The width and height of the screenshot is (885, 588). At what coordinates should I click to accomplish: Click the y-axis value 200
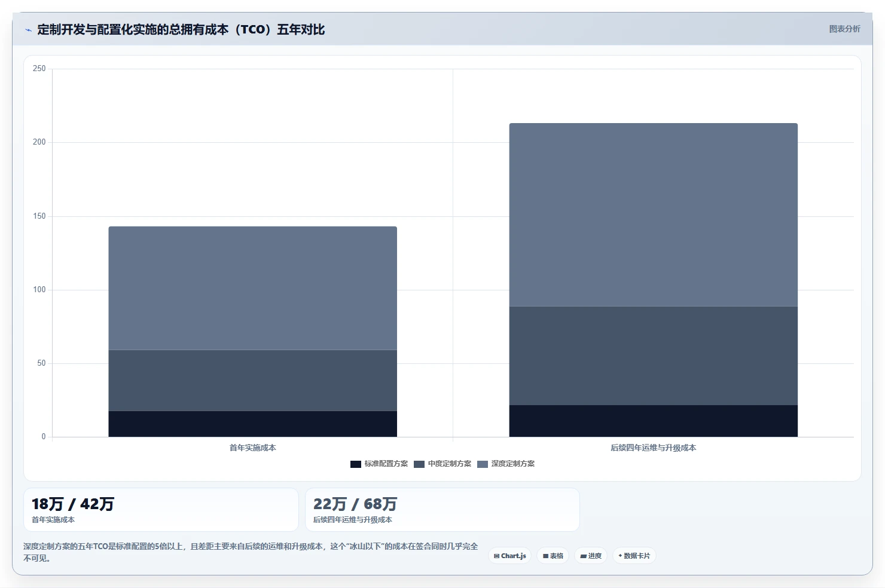pyautogui.click(x=39, y=142)
